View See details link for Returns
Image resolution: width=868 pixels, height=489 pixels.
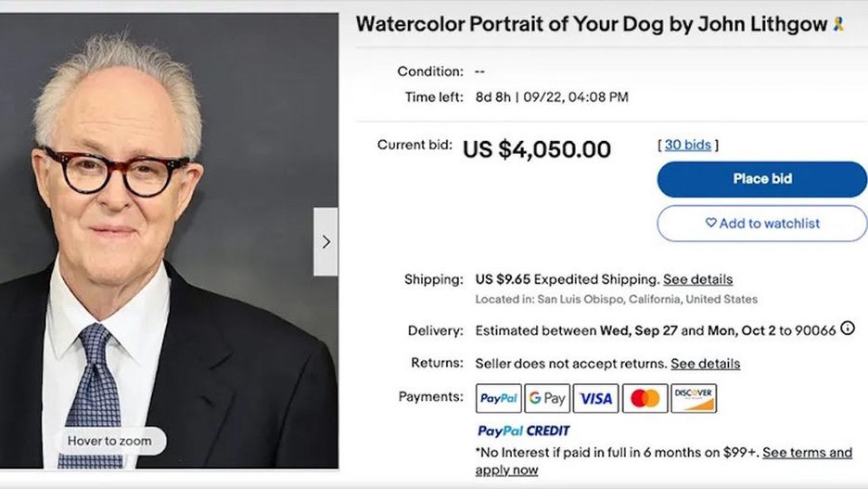tap(705, 363)
